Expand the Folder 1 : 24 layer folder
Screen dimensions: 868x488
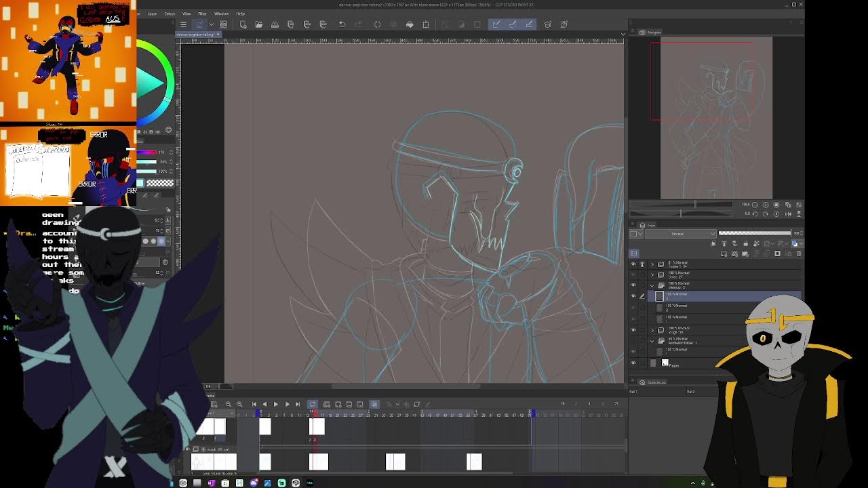coord(652,264)
